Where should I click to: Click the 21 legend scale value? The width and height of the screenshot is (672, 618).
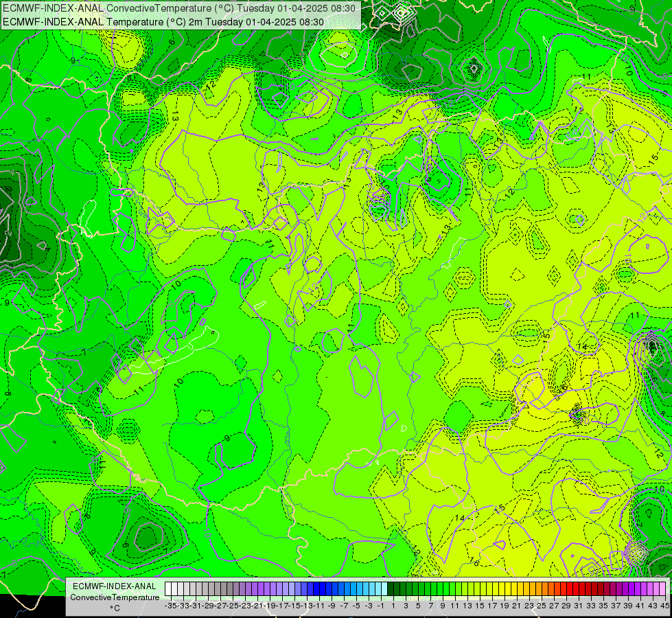click(x=516, y=606)
